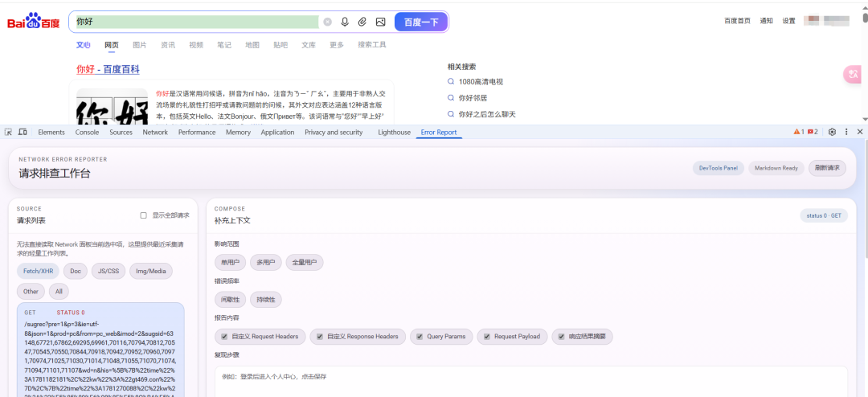Activate DevTools inspect element picker
The image size is (868, 397).
pyautogui.click(x=8, y=132)
